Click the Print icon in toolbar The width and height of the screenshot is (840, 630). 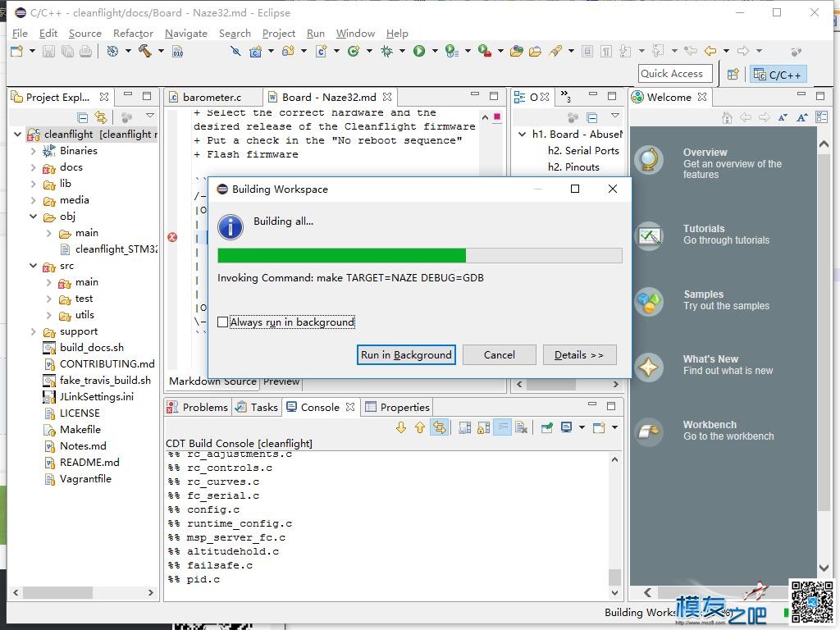pos(85,52)
